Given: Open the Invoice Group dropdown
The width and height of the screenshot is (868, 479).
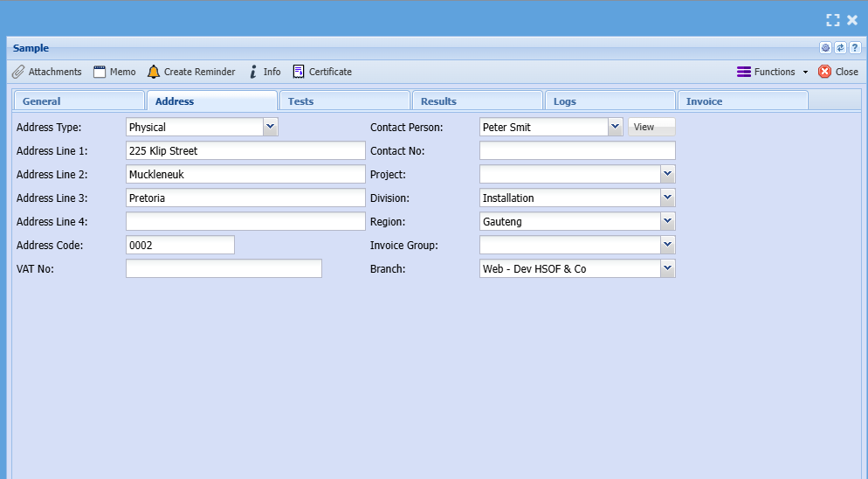Looking at the screenshot, I should coord(668,245).
